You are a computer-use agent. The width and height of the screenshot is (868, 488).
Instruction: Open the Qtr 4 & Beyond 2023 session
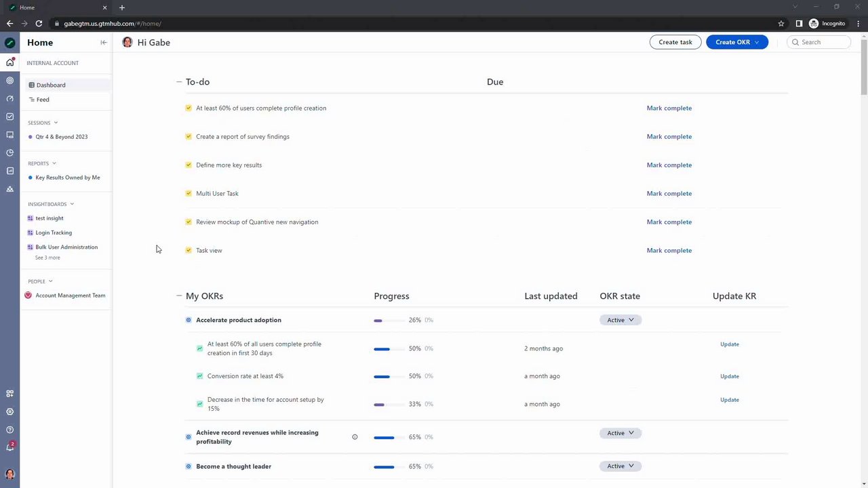pos(61,137)
